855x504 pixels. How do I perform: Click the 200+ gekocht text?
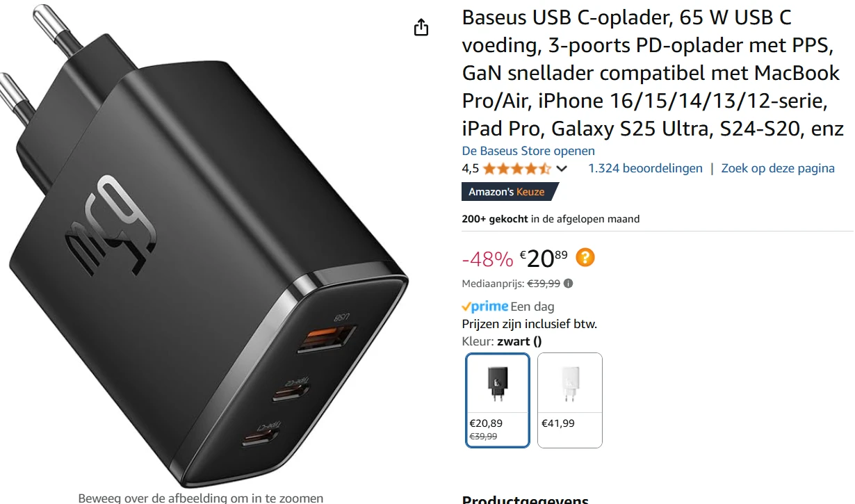pos(496,219)
